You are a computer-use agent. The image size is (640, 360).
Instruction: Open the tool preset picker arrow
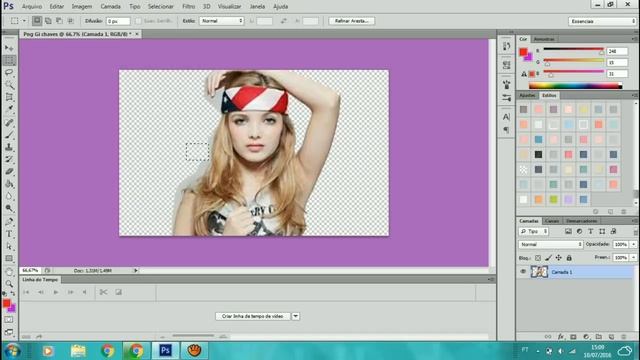tap(24, 20)
